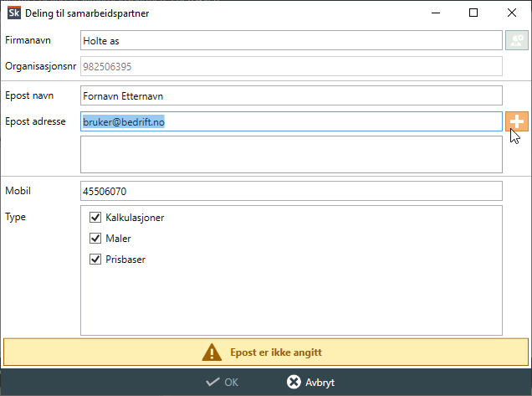Click the Sk application icon in title bar
532x396 pixels.
tap(13, 13)
